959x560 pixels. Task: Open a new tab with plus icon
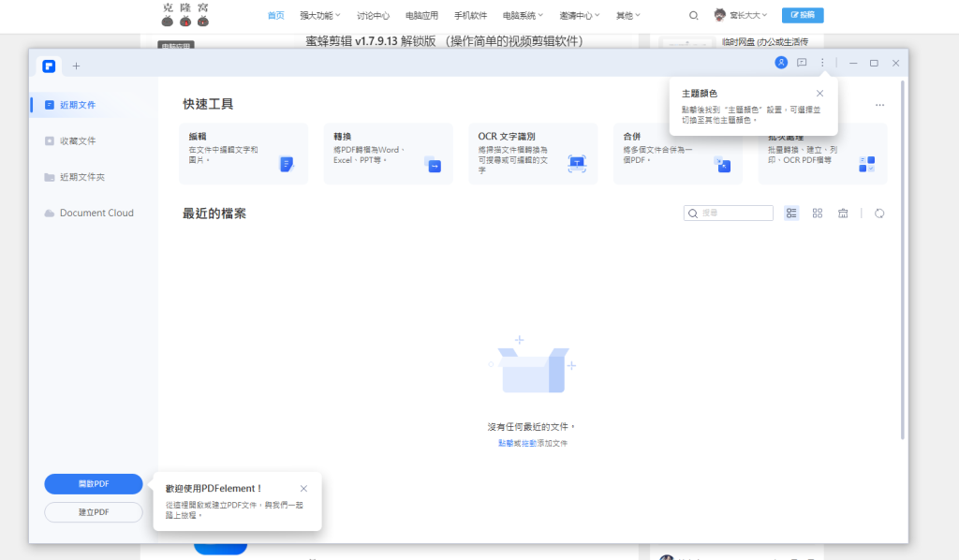tap(77, 66)
